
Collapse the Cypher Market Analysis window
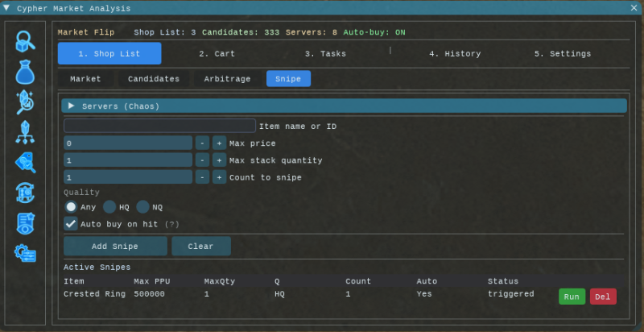[7, 7]
